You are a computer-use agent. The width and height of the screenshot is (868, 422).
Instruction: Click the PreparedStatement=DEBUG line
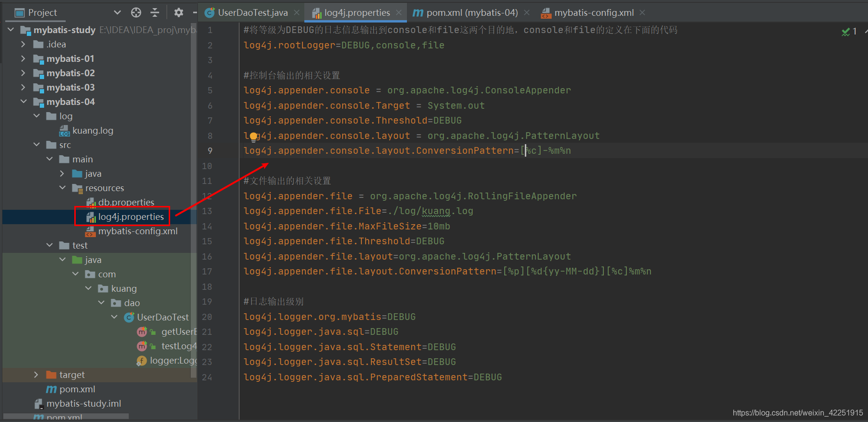pyautogui.click(x=372, y=377)
